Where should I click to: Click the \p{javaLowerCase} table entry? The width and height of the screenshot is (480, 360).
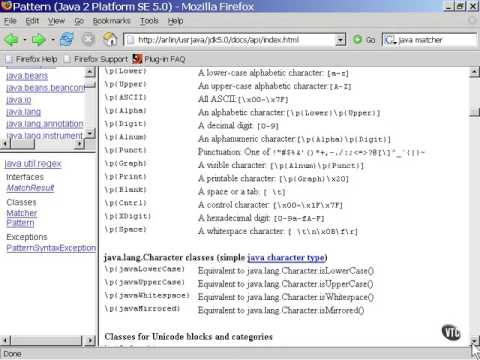(144, 269)
